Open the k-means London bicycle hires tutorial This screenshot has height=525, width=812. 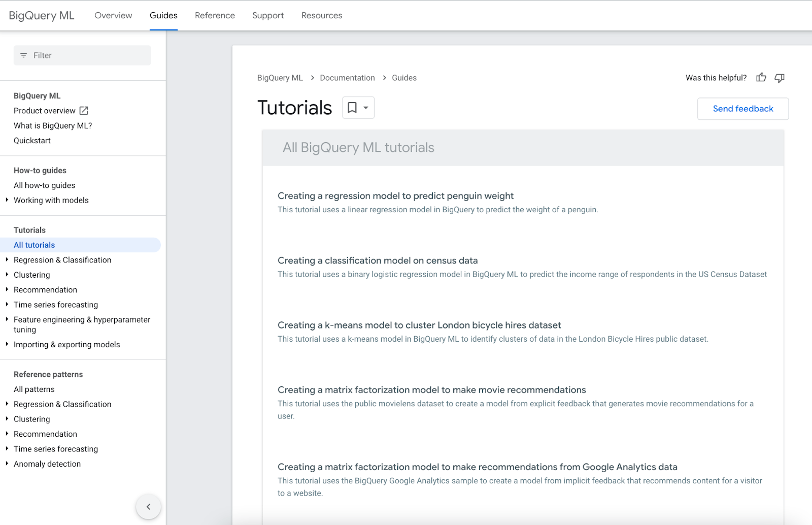(419, 325)
